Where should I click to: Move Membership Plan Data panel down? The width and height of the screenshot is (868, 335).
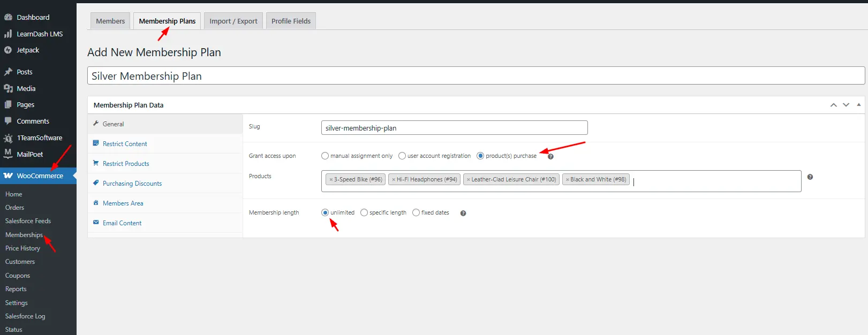coord(846,105)
